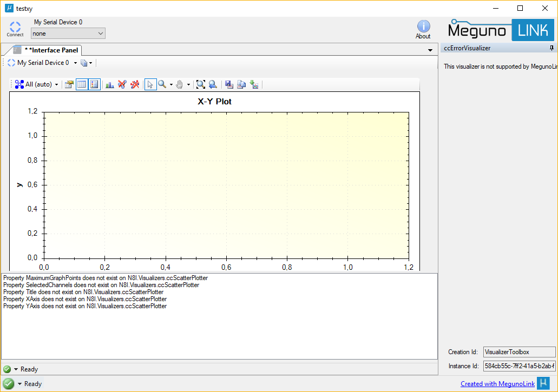558x392 pixels.
Task: Minimize the testxy window
Action: pyautogui.click(x=496, y=8)
